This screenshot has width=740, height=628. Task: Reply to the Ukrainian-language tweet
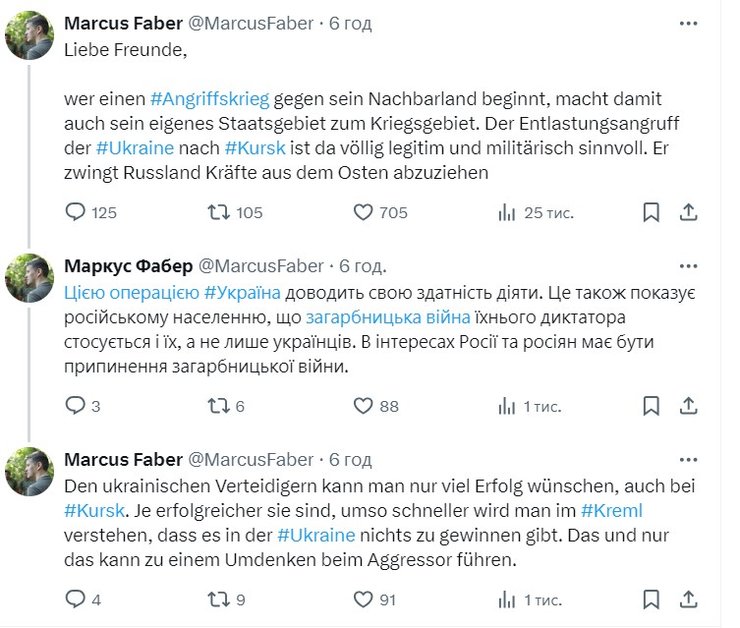76,405
